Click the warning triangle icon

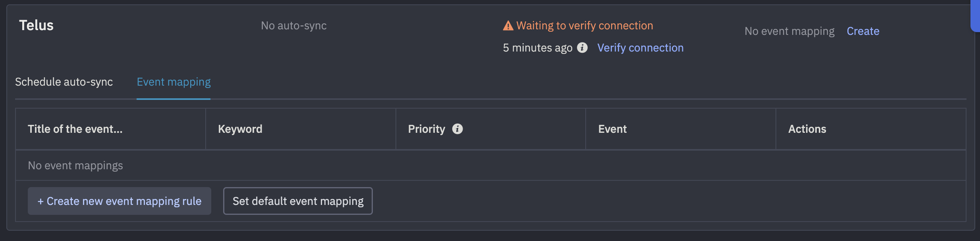click(x=509, y=25)
